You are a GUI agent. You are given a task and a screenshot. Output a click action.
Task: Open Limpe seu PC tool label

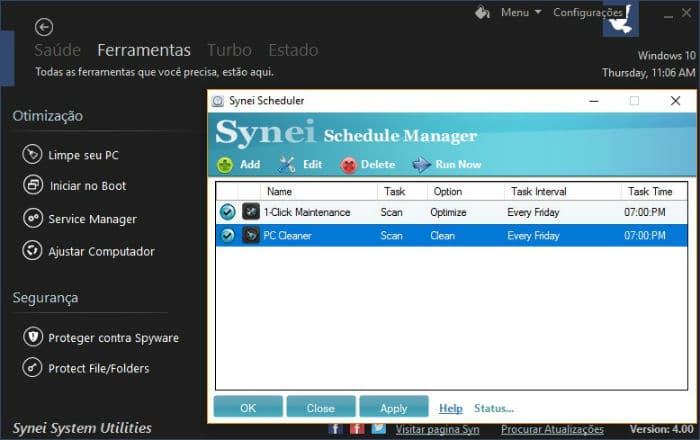83,155
